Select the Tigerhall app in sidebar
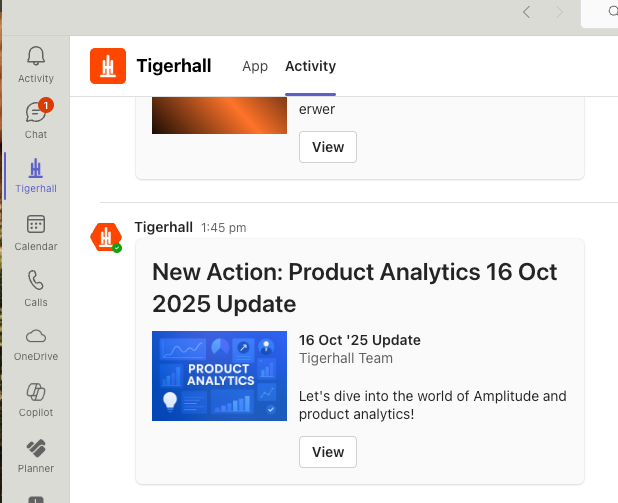 (x=36, y=176)
